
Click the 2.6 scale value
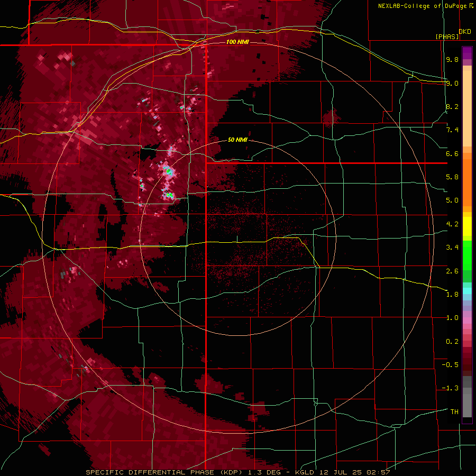coord(452,271)
